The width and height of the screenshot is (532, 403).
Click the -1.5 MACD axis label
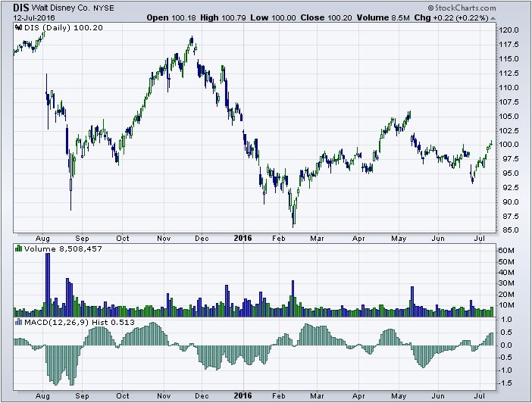(505, 383)
